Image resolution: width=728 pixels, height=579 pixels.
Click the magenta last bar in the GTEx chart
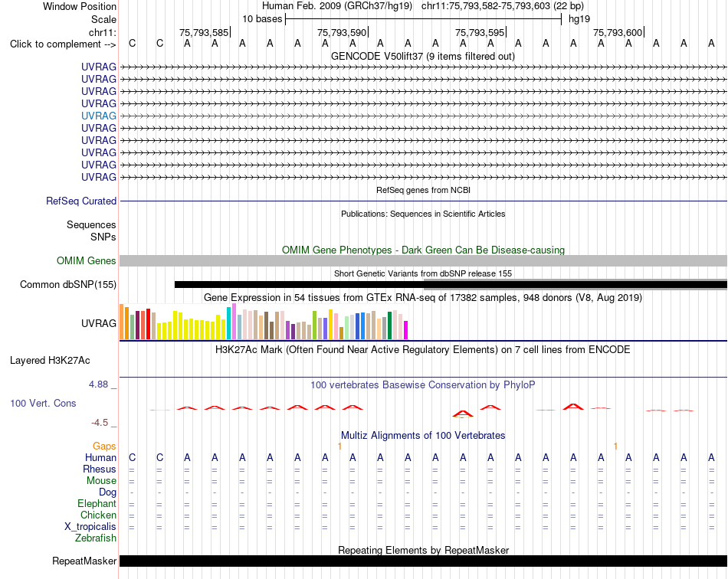click(406, 330)
